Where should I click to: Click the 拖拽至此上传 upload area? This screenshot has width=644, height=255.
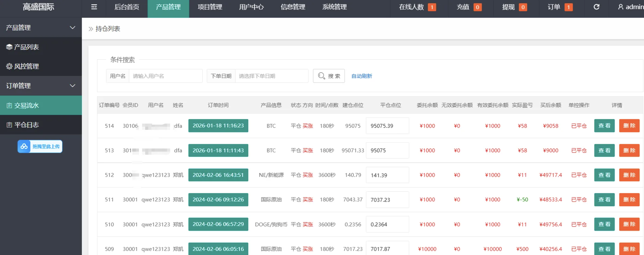(40, 146)
